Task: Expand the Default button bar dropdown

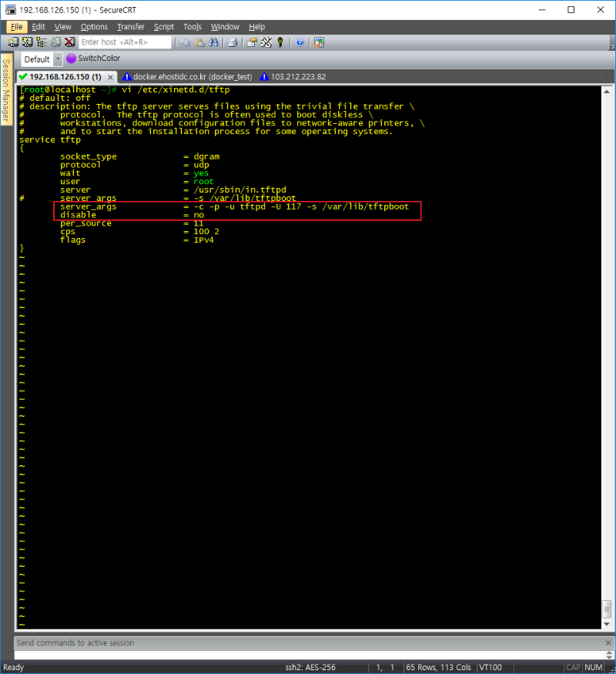Action: click(57, 59)
